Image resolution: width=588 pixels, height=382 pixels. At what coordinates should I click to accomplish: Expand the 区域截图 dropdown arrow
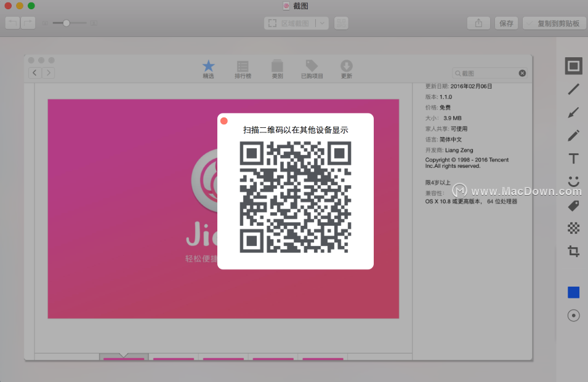(x=322, y=23)
